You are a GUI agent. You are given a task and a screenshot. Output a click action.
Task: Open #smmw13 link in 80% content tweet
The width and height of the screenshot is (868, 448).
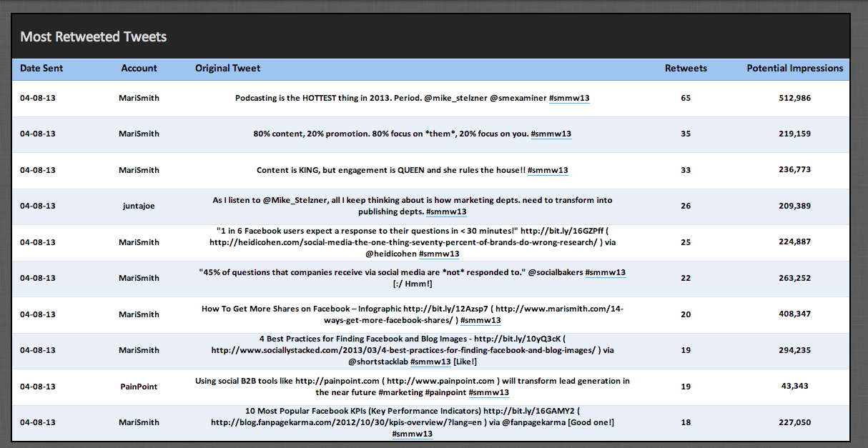pos(551,134)
